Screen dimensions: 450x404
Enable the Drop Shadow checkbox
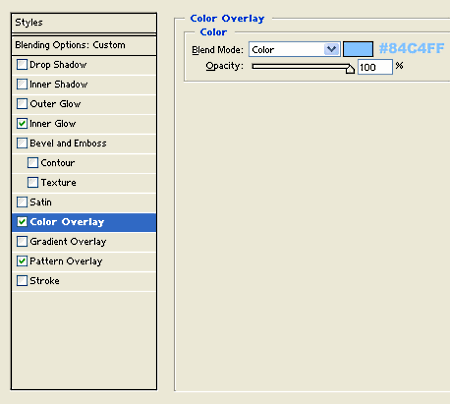22,65
